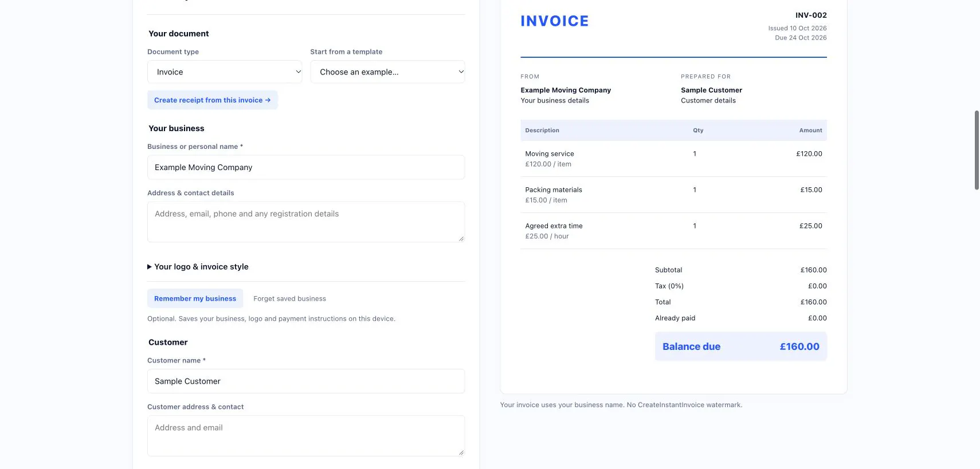The width and height of the screenshot is (980, 469).
Task: Click the Tax (0%) label
Action: 669,286
